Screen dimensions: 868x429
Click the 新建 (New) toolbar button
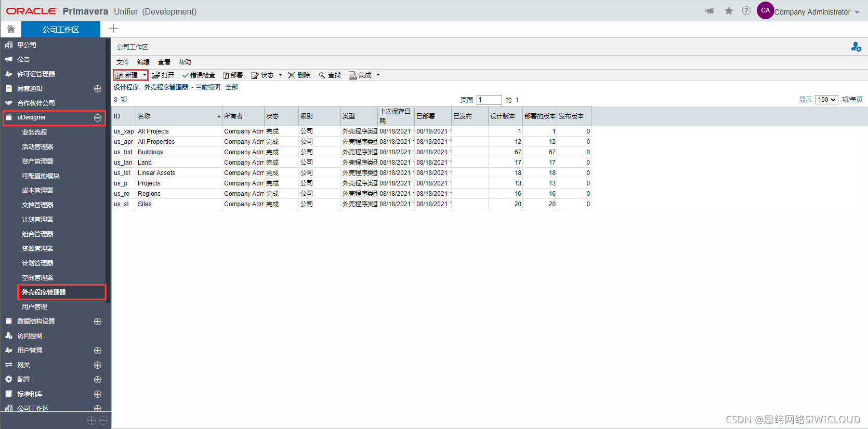pyautogui.click(x=127, y=75)
